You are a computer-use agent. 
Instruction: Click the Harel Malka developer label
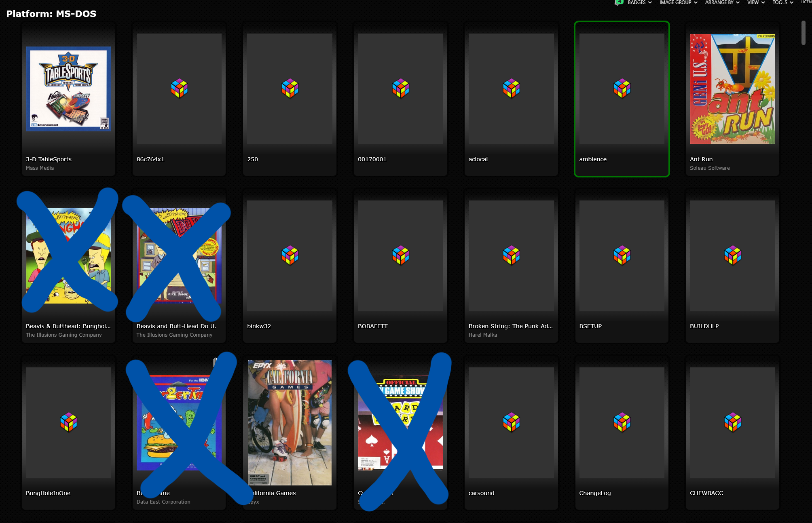483,335
